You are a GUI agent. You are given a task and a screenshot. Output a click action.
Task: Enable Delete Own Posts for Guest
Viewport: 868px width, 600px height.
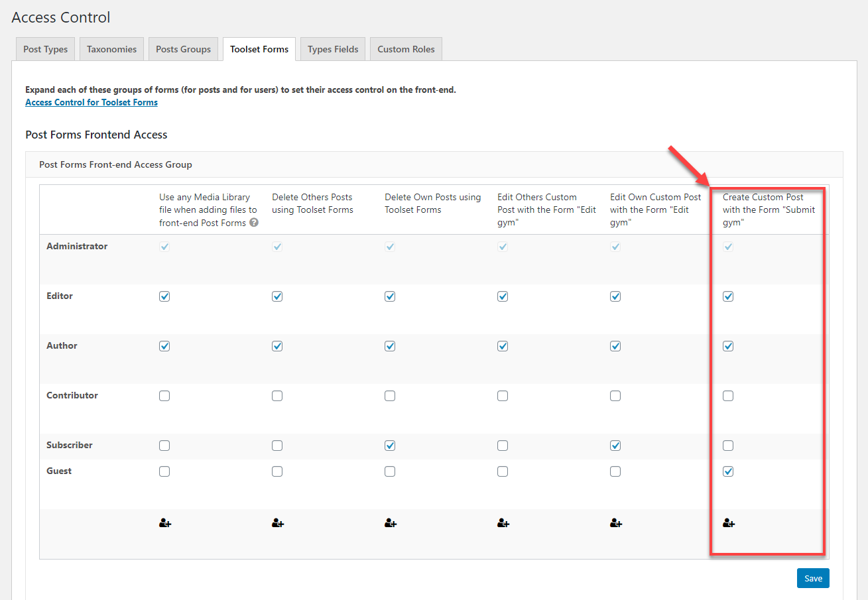pyautogui.click(x=390, y=471)
